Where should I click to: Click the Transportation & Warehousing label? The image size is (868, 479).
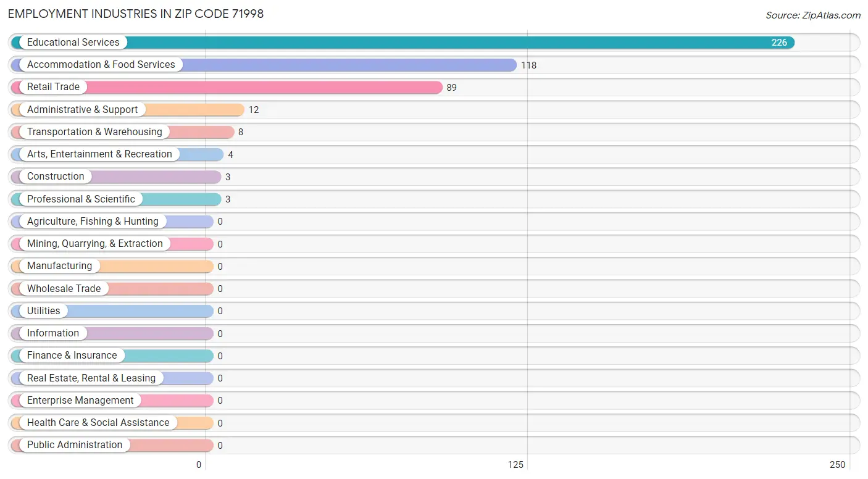click(x=94, y=132)
